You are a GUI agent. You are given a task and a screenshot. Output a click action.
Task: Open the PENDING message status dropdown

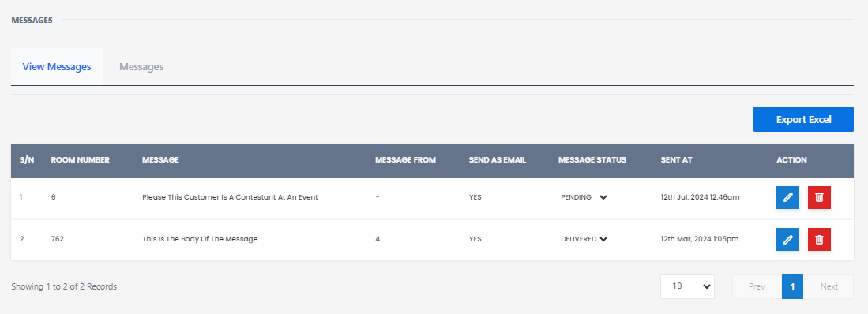coord(584,197)
